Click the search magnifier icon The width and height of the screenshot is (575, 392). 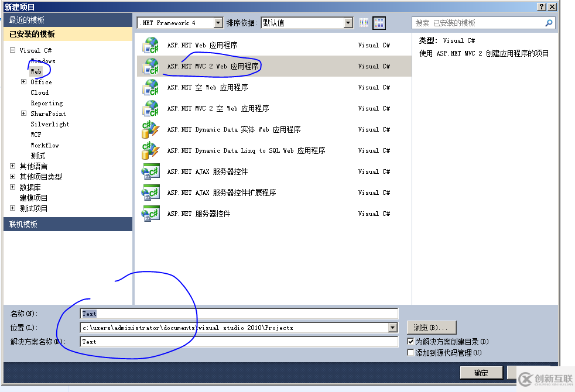point(549,23)
